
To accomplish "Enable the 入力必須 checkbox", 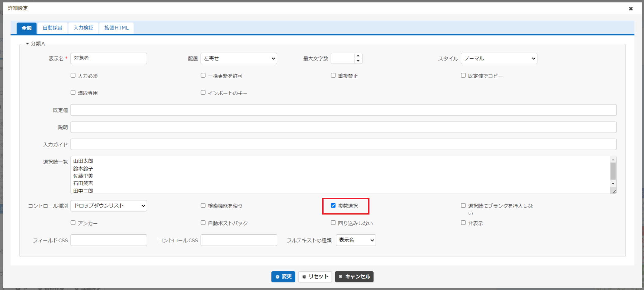I will 73,75.
